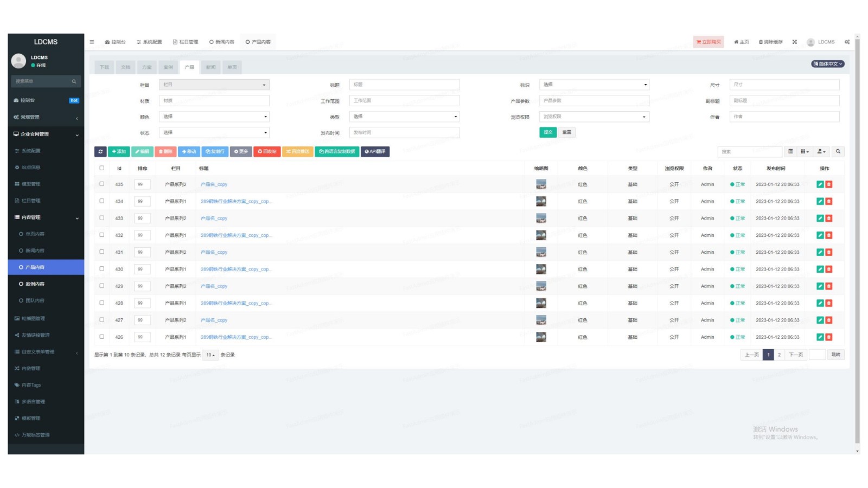Click the red 删除 delete toolbar button

tap(165, 152)
